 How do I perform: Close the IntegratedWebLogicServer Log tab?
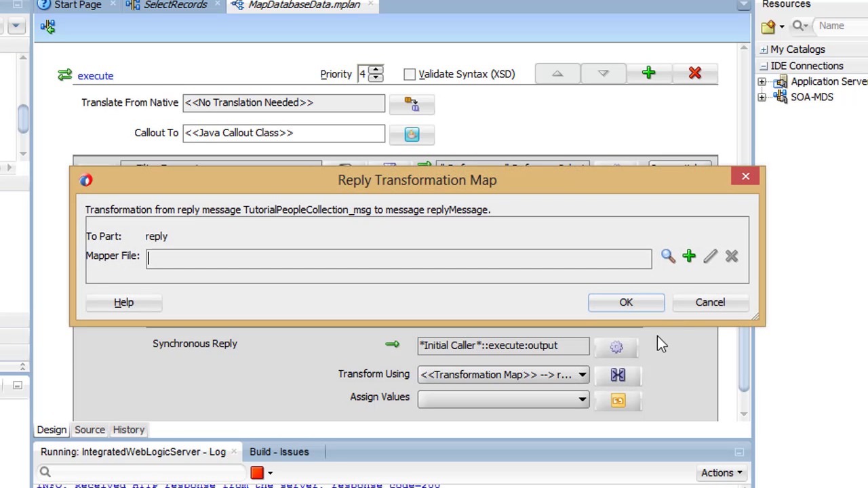235,452
